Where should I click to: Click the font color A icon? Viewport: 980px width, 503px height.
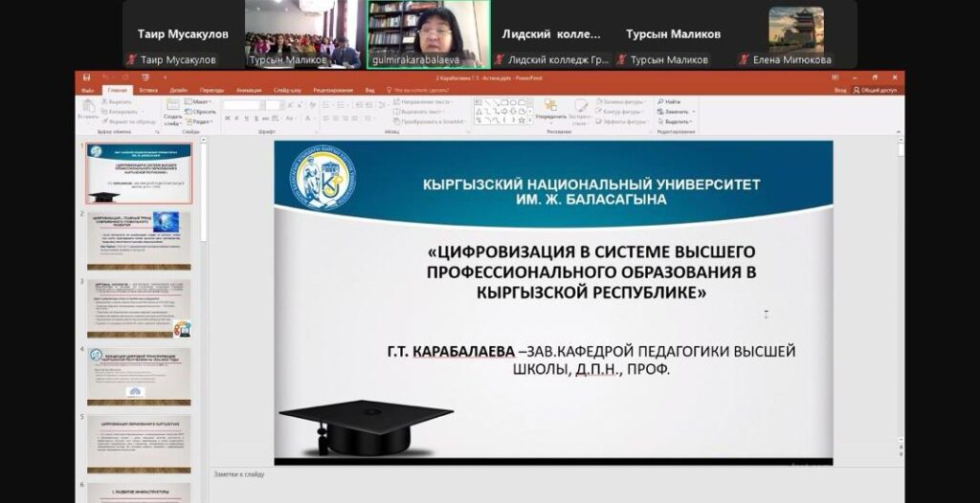pyautogui.click(x=307, y=118)
